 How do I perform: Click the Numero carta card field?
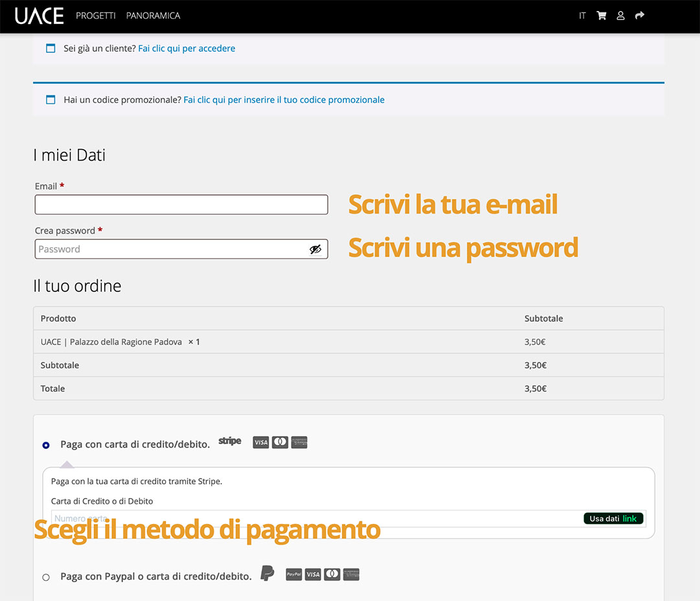[x=311, y=519]
